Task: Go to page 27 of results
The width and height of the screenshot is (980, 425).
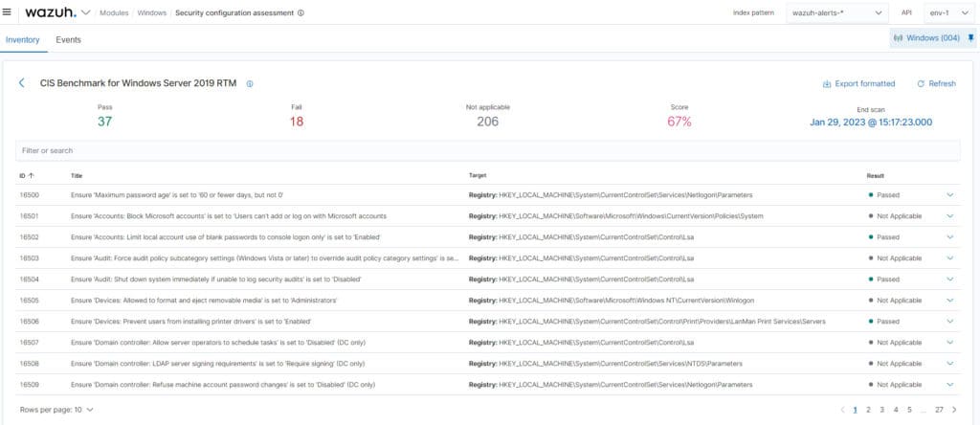Action: (x=939, y=410)
